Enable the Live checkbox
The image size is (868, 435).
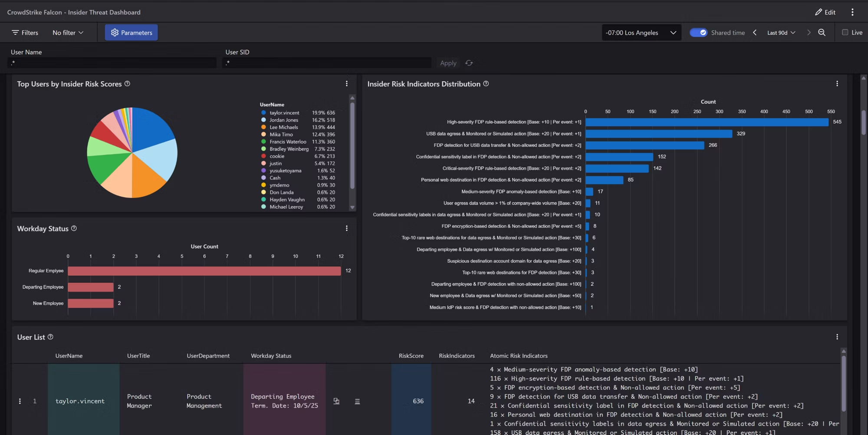pos(845,33)
